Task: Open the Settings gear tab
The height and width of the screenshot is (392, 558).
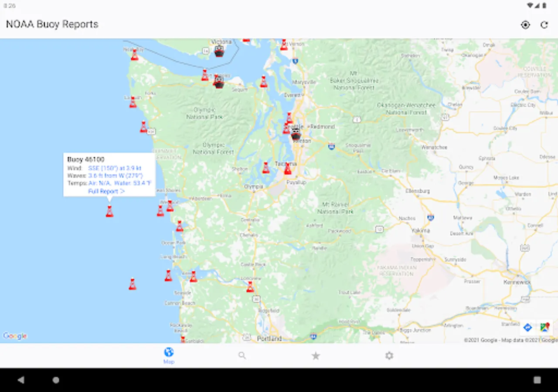Action: 389,355
